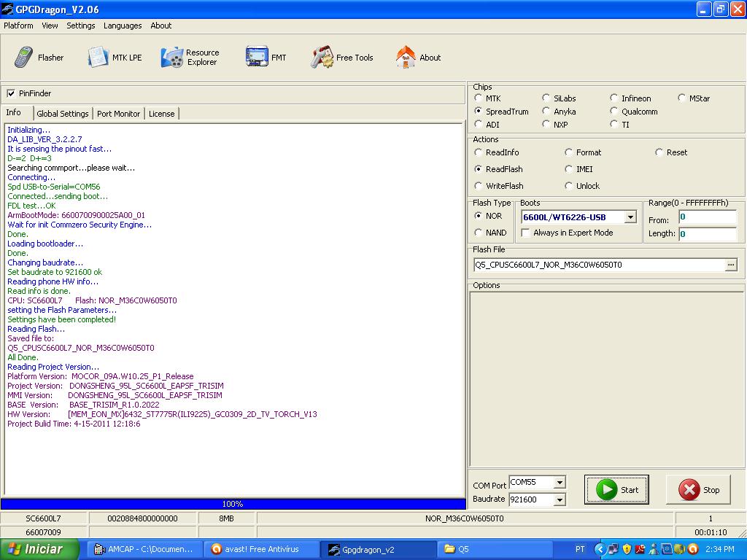
Task: Open Free Tools
Action: pos(341,58)
